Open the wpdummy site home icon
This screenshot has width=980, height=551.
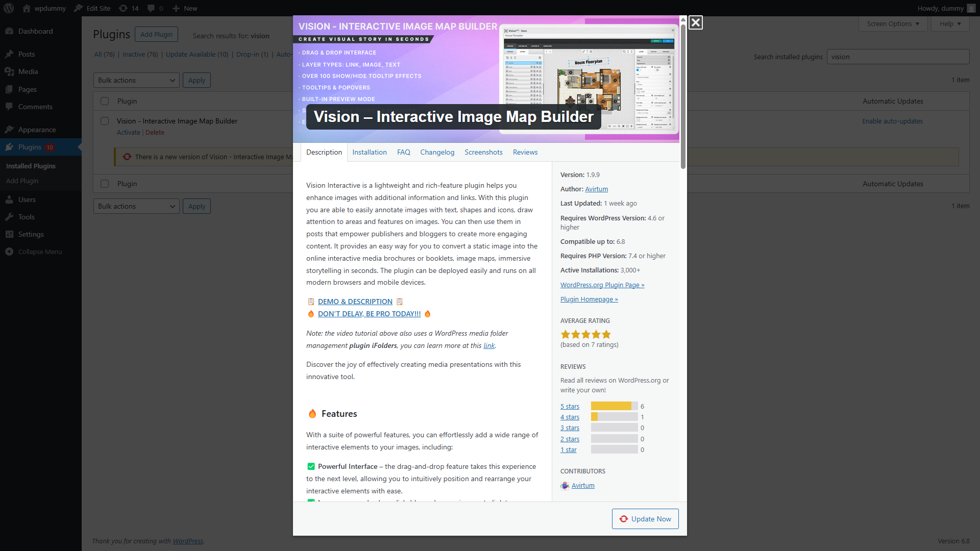point(27,8)
